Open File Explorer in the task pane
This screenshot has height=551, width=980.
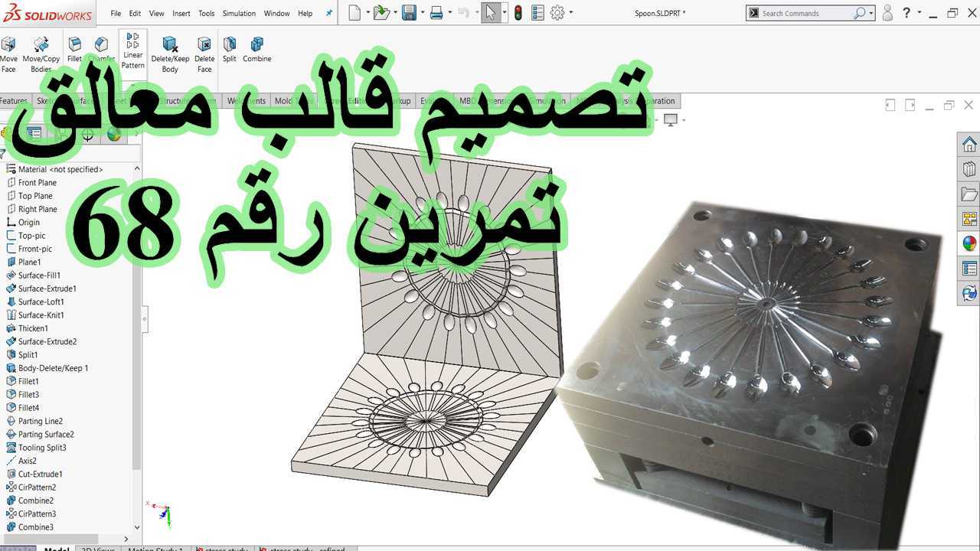point(969,194)
